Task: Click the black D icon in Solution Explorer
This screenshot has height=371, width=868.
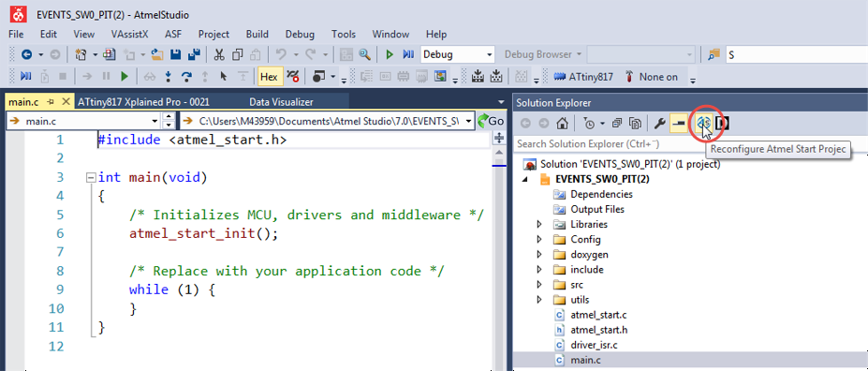Action: [722, 123]
